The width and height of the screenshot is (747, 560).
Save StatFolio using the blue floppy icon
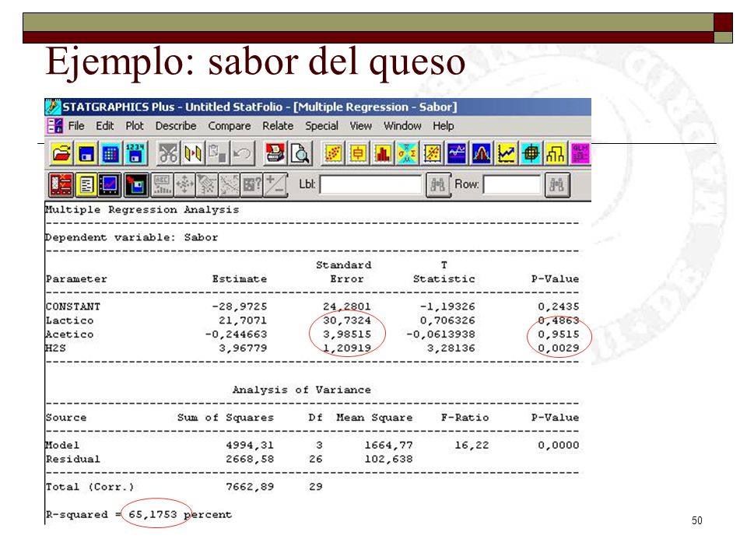tap(86, 154)
